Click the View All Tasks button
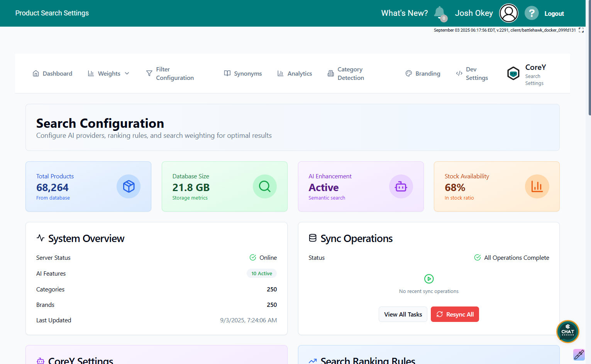591x364 pixels. [x=403, y=314]
